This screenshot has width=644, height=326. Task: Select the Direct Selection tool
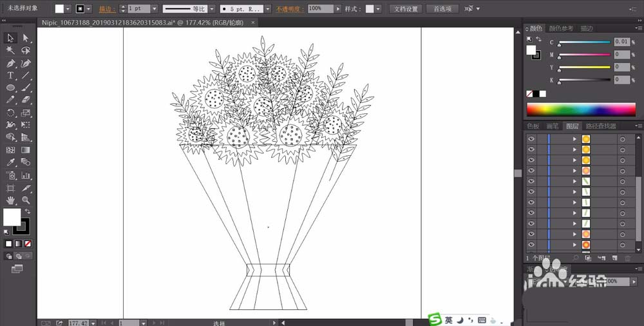click(26, 38)
